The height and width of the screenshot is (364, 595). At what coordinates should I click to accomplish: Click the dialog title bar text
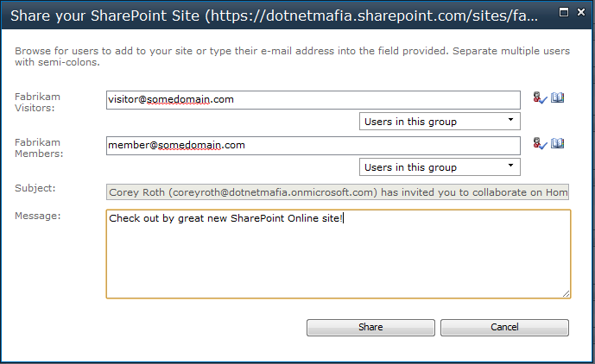(x=274, y=16)
